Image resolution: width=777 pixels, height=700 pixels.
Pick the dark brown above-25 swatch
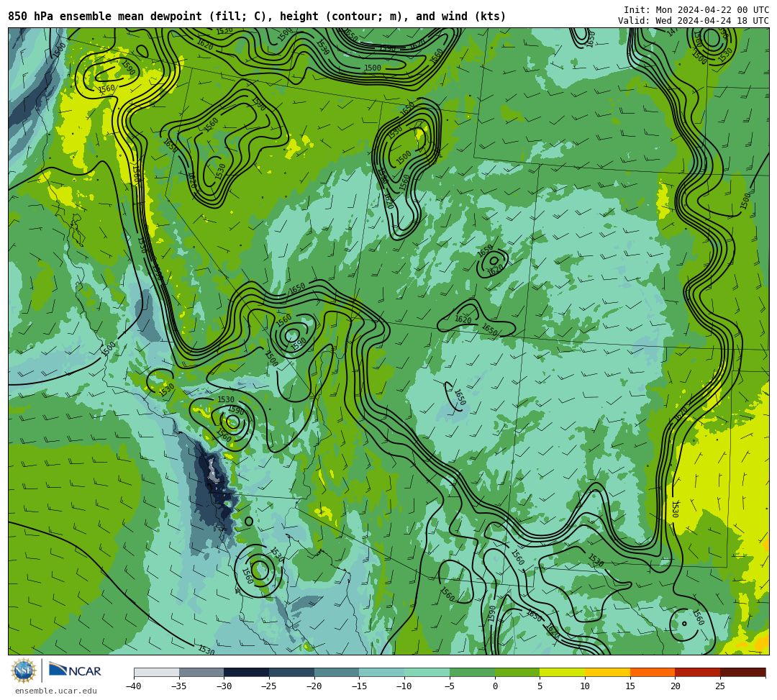pyautogui.click(x=742, y=672)
